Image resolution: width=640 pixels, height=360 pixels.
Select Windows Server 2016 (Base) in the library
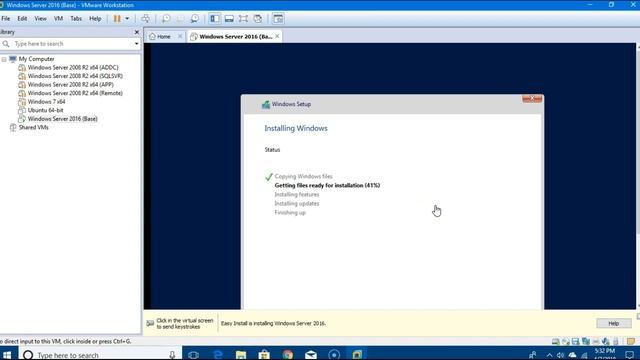click(62, 119)
